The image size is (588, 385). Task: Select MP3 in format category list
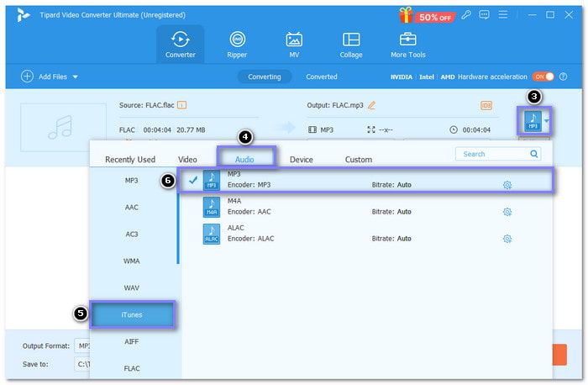coord(132,181)
